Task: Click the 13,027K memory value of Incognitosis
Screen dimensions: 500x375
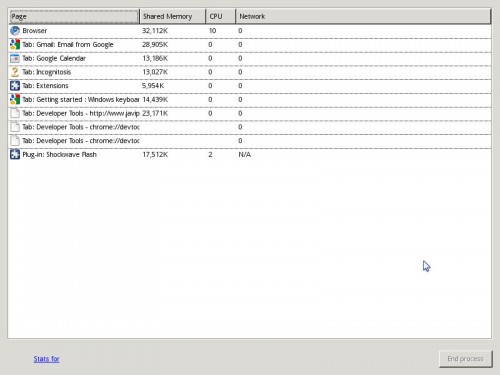Action: click(x=155, y=72)
